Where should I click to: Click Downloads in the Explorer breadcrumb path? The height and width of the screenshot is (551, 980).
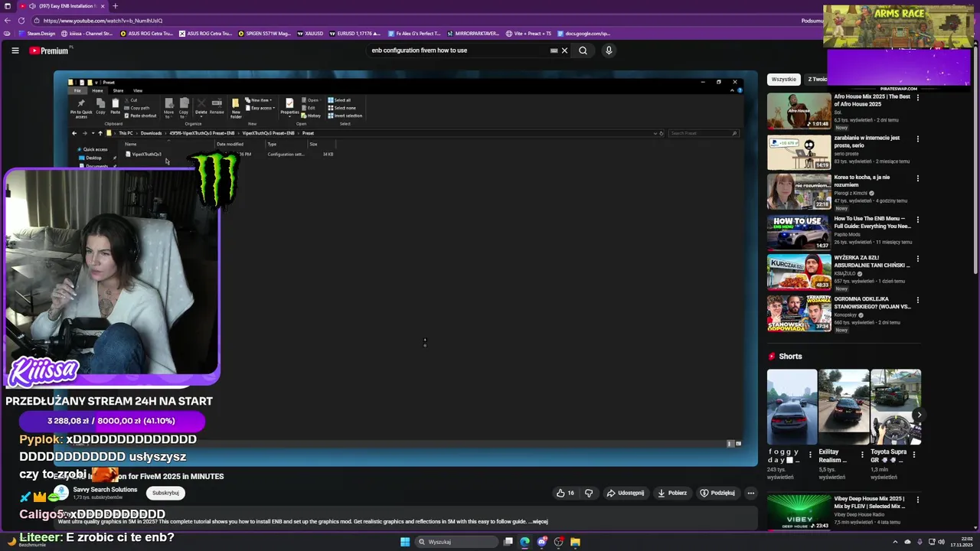pyautogui.click(x=151, y=133)
